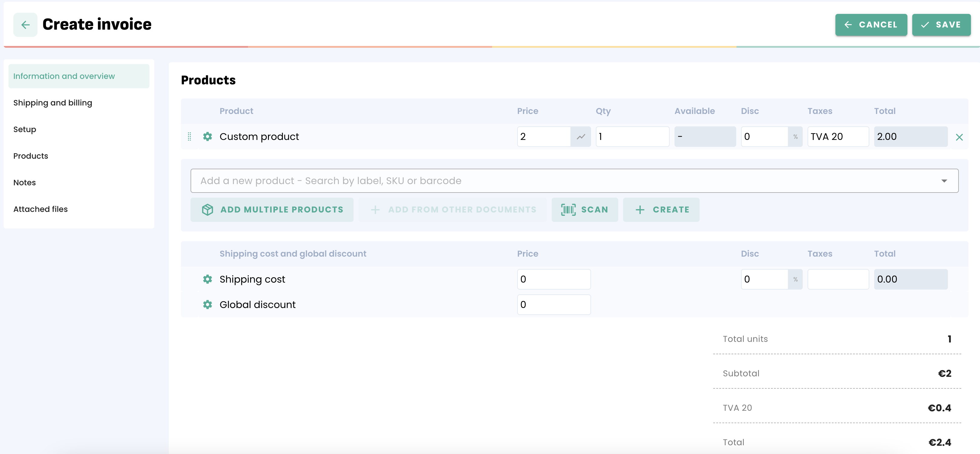The height and width of the screenshot is (454, 980).
Task: Open the shipping cost taxes selector
Action: point(838,279)
